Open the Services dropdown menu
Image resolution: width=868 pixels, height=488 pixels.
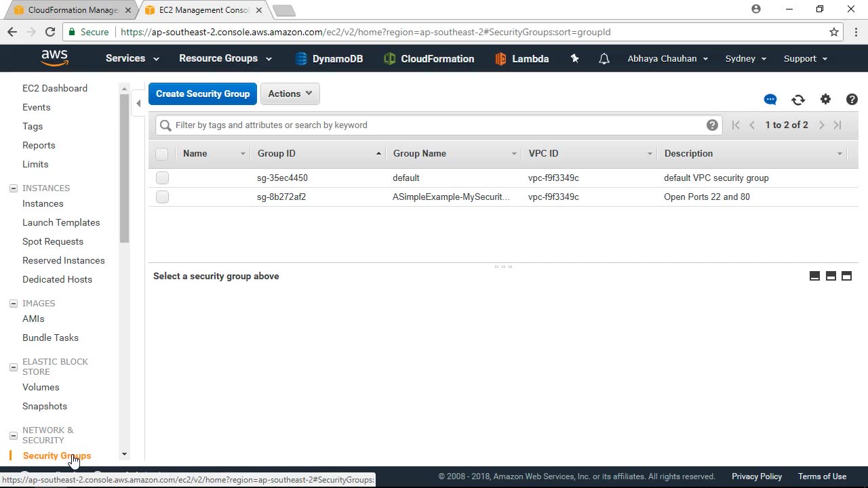132,58
